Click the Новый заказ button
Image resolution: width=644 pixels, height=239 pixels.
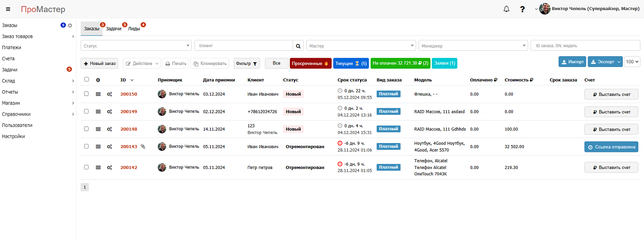click(99, 63)
